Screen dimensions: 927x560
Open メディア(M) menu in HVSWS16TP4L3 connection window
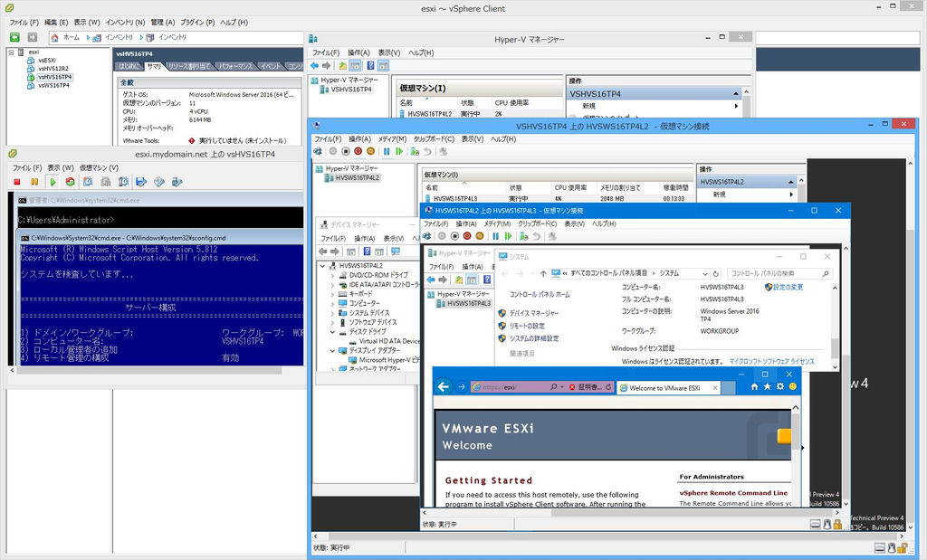click(497, 223)
